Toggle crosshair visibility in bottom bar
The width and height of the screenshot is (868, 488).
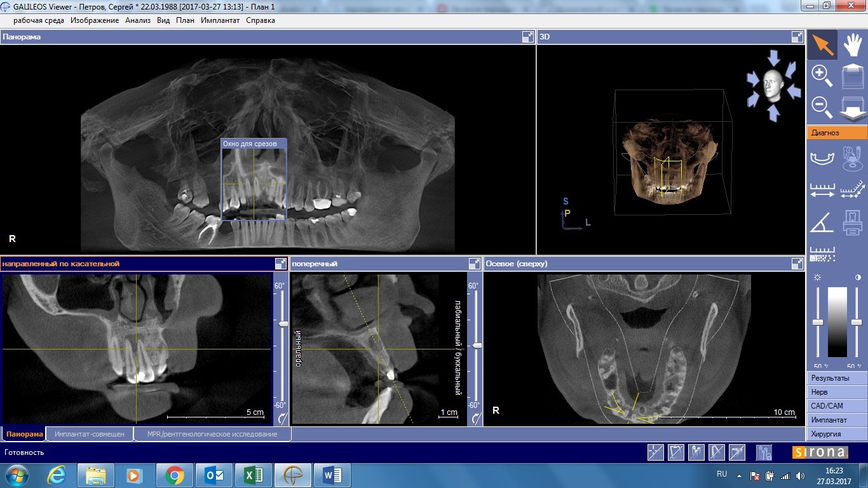click(x=656, y=452)
